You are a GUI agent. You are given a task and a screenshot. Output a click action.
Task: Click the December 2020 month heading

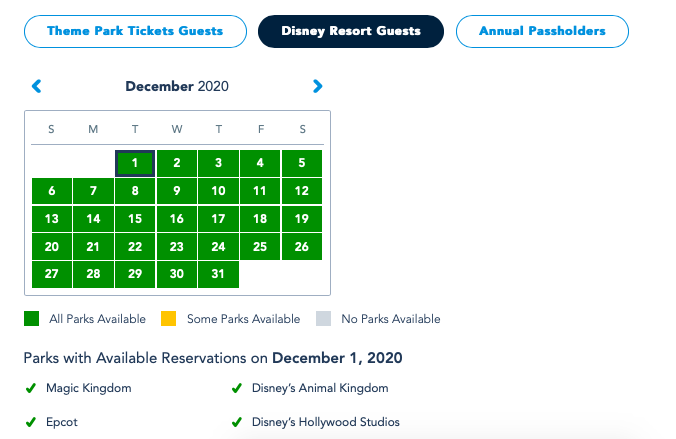(177, 87)
